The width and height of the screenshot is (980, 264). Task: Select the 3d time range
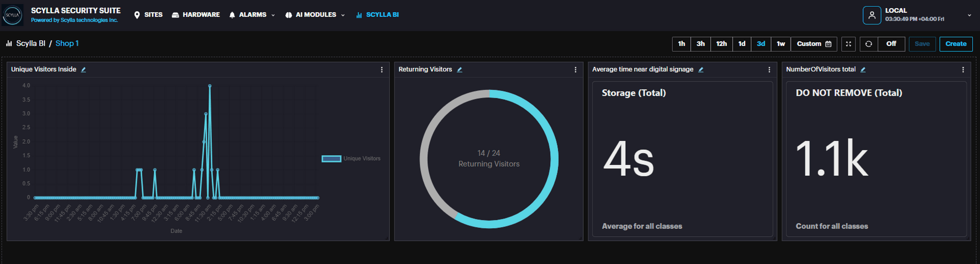coord(761,44)
